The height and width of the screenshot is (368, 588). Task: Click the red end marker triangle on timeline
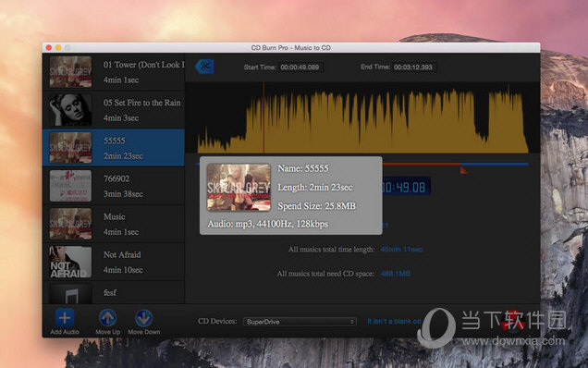pyautogui.click(x=463, y=170)
